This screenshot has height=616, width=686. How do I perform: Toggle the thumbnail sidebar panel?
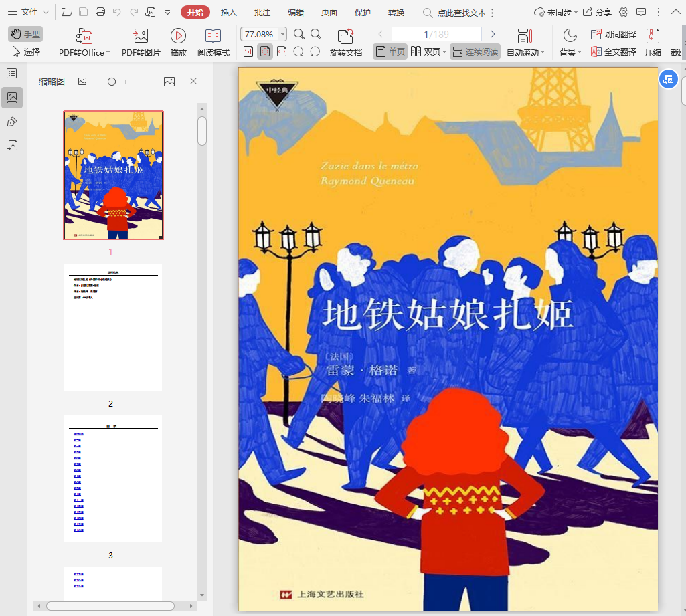click(x=12, y=97)
